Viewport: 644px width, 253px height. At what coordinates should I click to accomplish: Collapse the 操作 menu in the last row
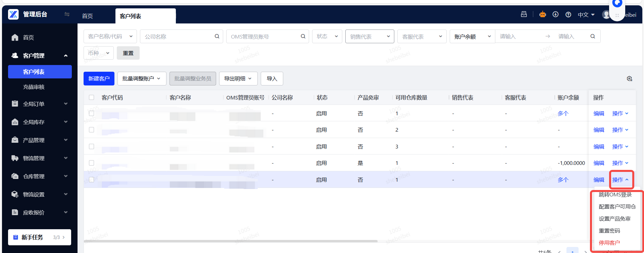coord(621,180)
